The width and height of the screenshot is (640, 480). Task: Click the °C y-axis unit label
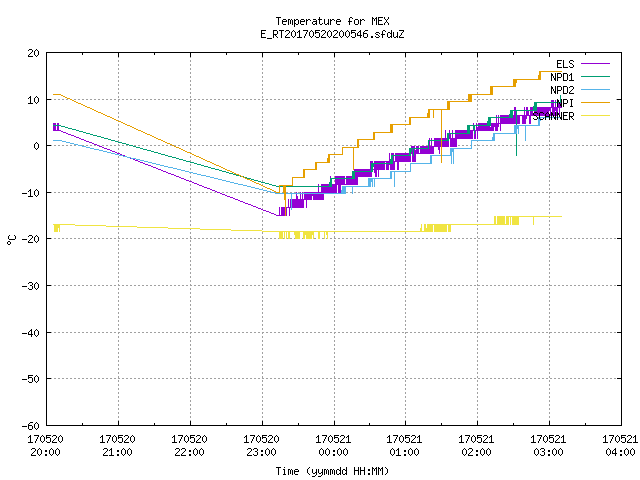tap(11, 240)
